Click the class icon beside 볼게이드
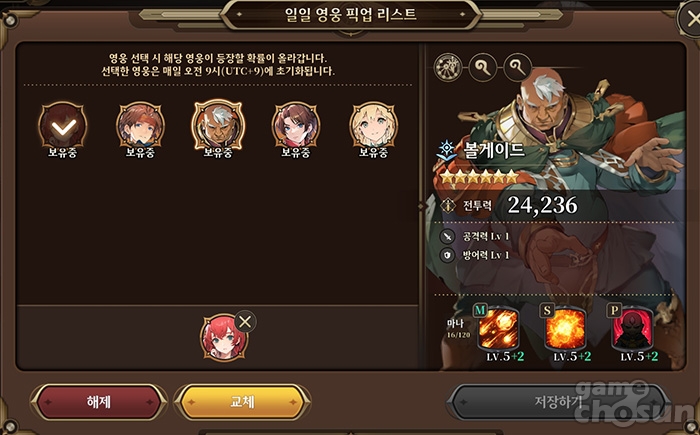This screenshot has width=700, height=435. tap(447, 151)
